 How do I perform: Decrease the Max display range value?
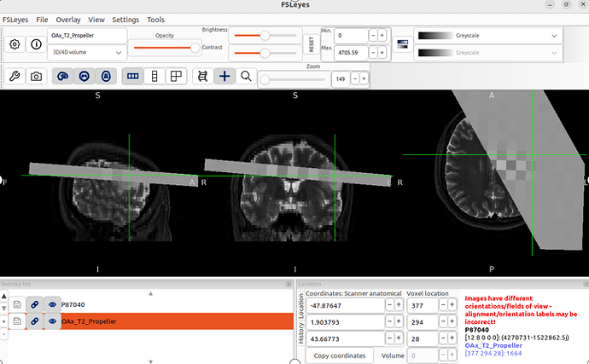click(373, 53)
